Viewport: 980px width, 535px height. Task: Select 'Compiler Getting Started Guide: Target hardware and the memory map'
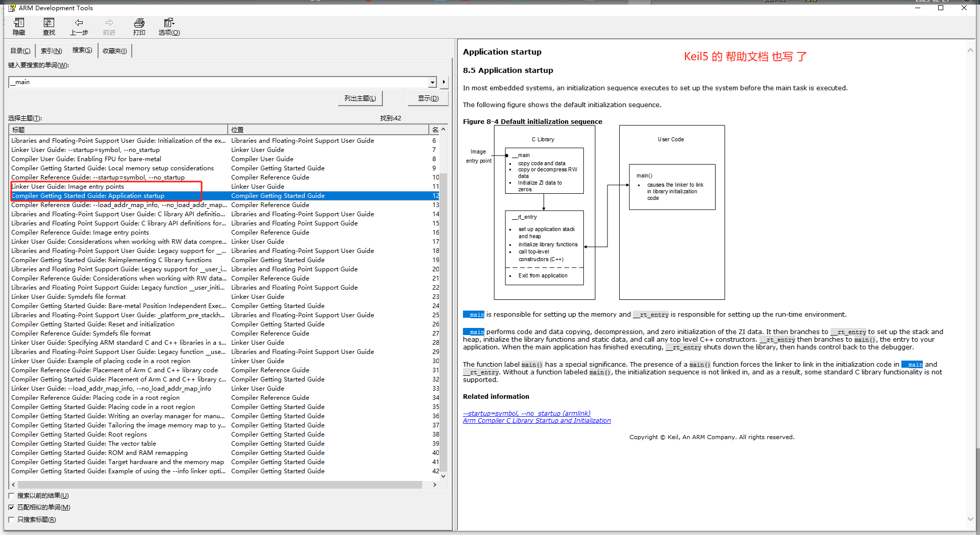[118, 462]
